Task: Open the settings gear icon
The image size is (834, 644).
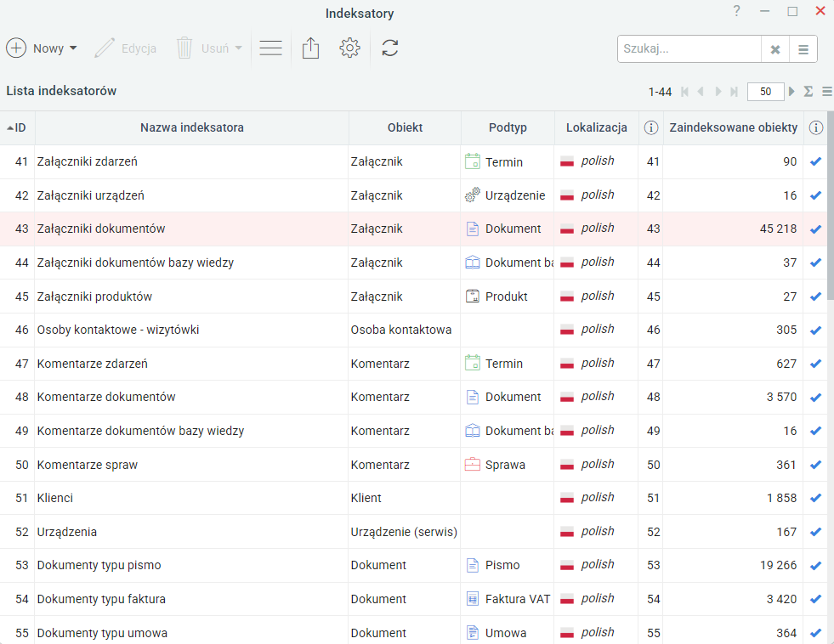Action: click(x=349, y=48)
